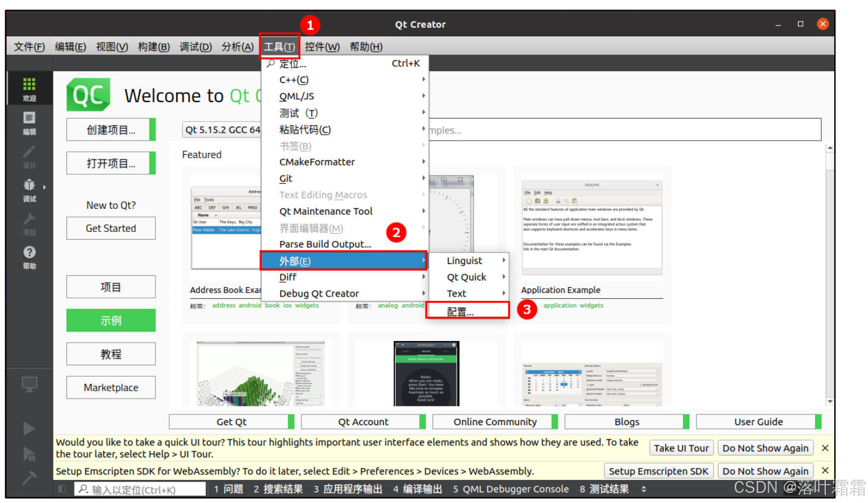Screen dimensions: 868x503
Task: Switch to the 示例 (Examples) tab
Action: (111, 320)
